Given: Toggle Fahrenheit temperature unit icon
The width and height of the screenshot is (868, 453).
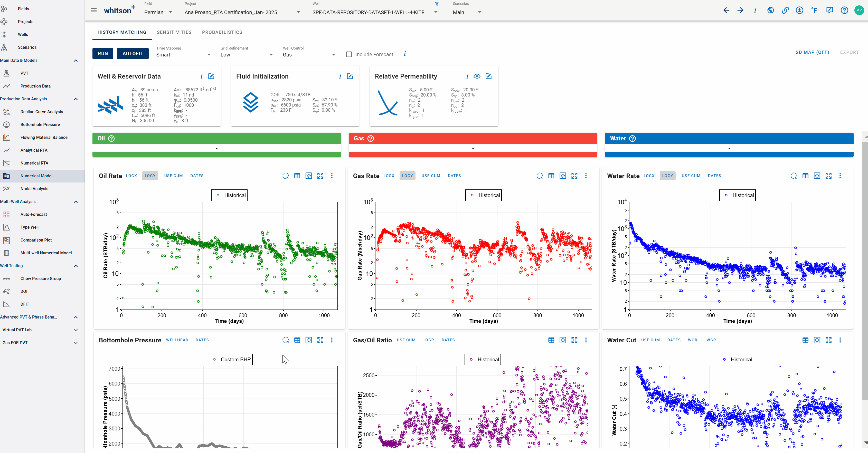Looking at the screenshot, I should click(x=814, y=11).
